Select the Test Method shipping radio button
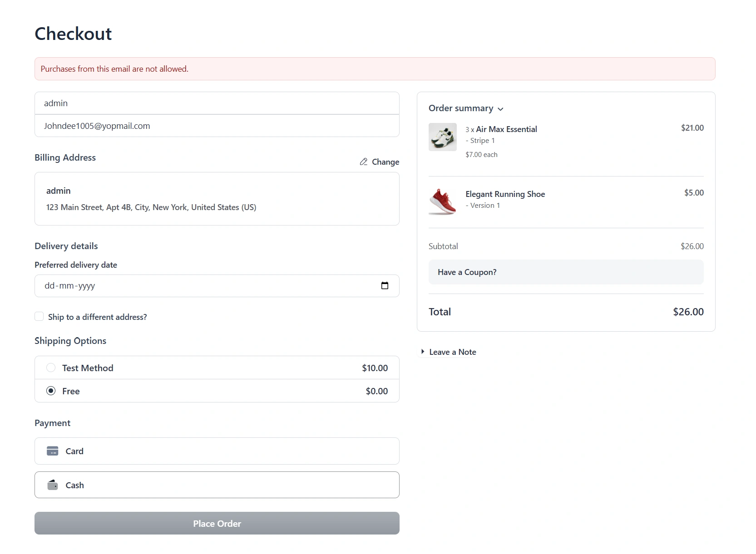The height and width of the screenshot is (554, 756). [x=51, y=368]
